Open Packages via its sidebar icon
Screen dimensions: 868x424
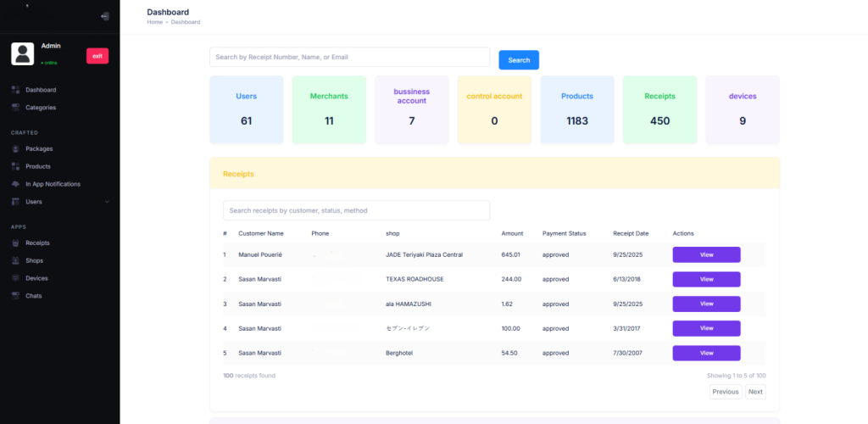tap(16, 149)
